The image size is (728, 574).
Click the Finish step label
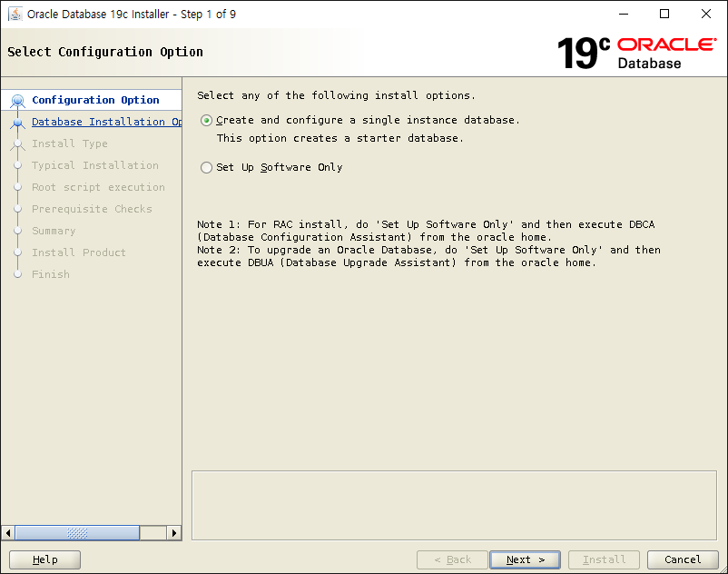tap(51, 274)
